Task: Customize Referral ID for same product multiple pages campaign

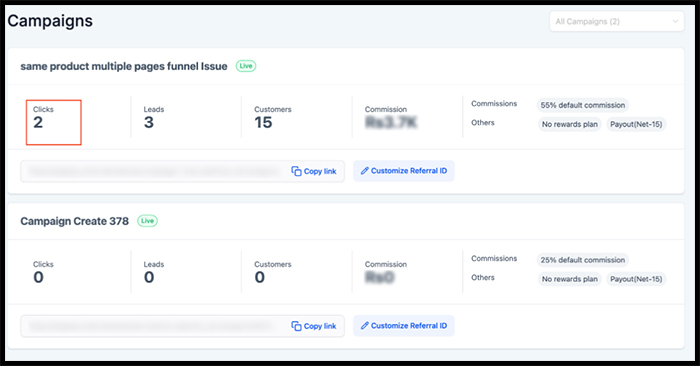Action: tap(404, 171)
